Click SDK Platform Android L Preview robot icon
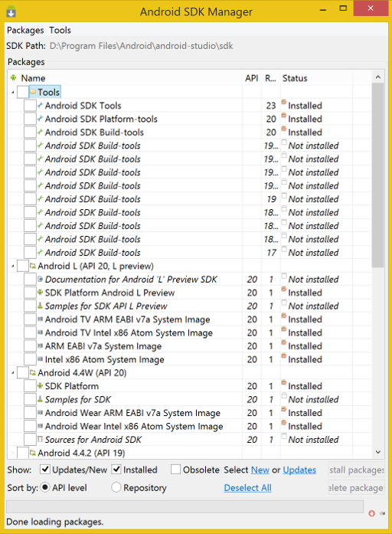Viewport: 392px width, 534px height. [x=40, y=293]
